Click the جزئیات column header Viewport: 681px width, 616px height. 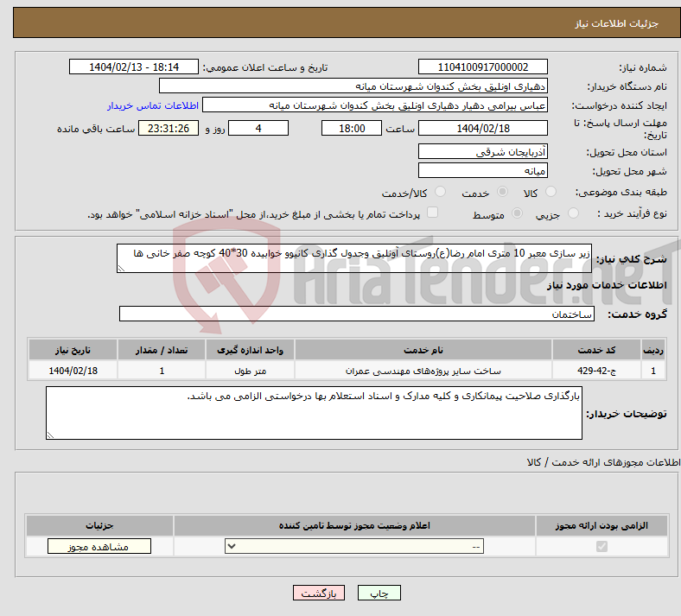(x=99, y=525)
